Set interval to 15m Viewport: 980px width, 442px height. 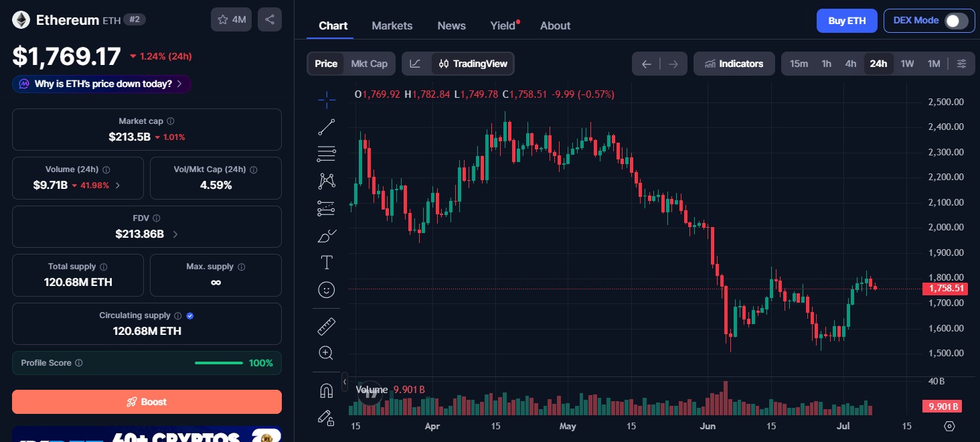point(799,64)
